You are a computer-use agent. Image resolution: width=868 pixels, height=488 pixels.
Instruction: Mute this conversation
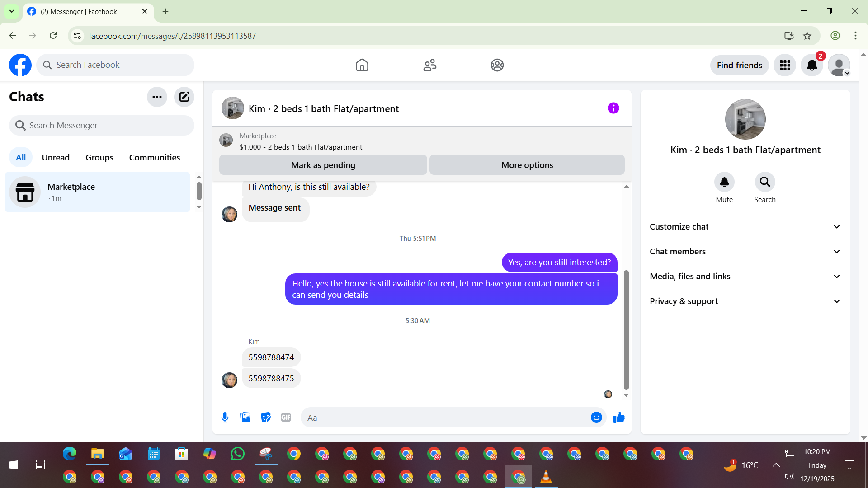[x=724, y=182]
